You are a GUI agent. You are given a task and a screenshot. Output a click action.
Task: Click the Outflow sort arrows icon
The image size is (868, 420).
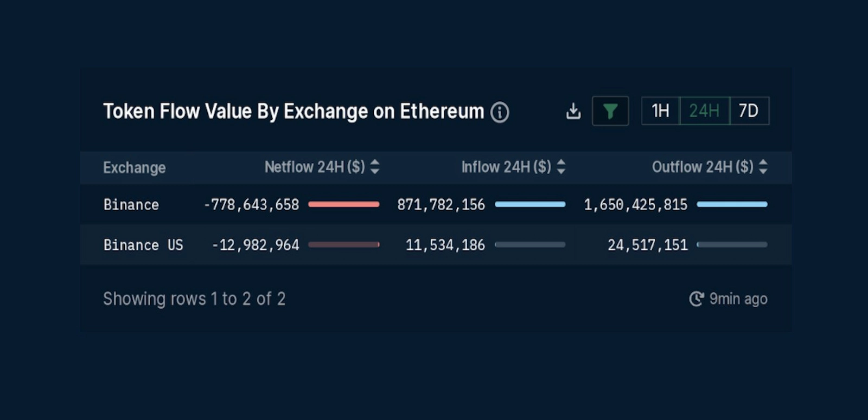764,167
